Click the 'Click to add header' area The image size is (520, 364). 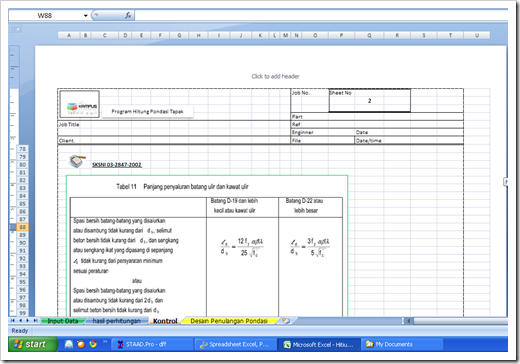[x=275, y=76]
